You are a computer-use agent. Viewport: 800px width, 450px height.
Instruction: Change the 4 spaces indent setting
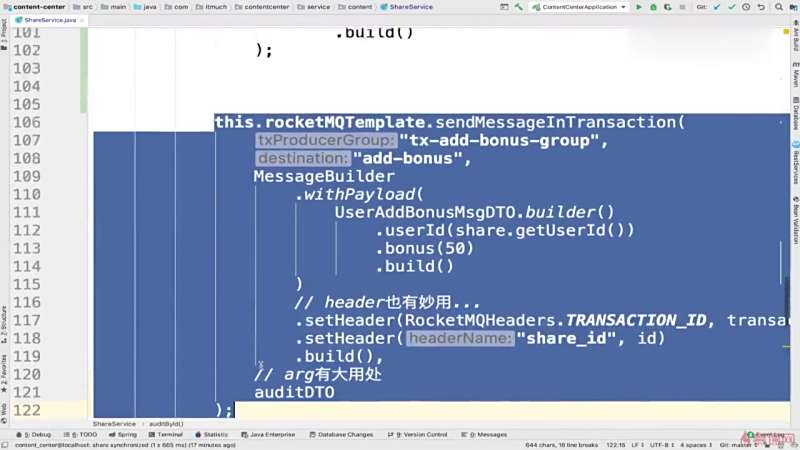pos(696,445)
